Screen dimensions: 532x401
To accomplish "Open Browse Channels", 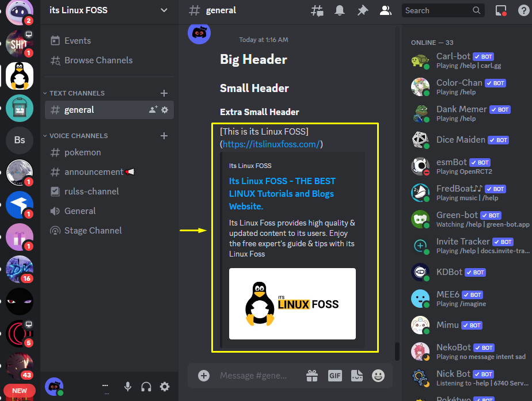I will (x=109, y=60).
